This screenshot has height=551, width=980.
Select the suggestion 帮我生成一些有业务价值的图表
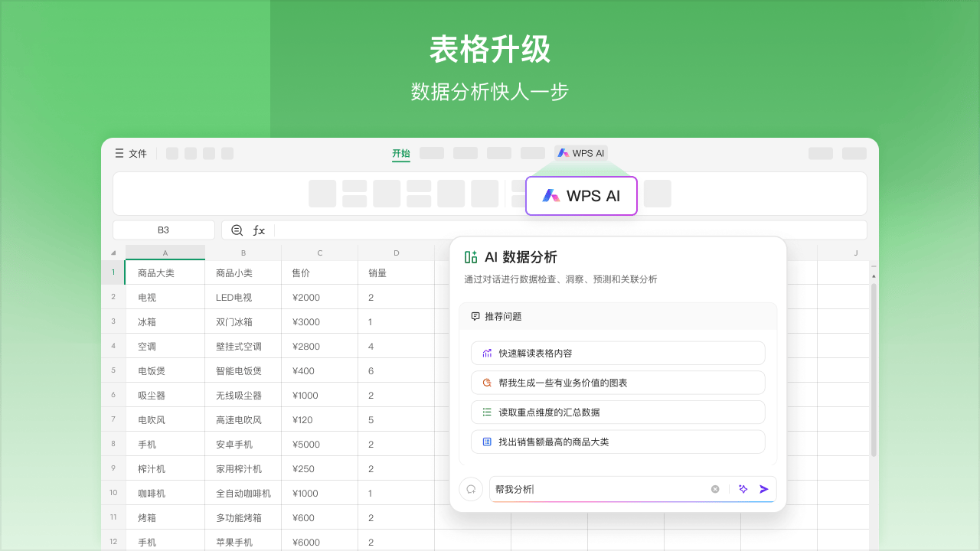pos(617,382)
